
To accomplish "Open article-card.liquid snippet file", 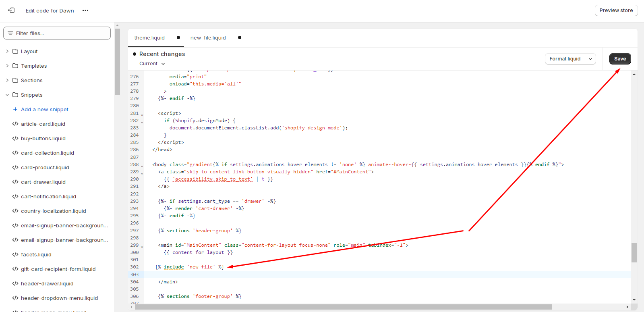I will (43, 124).
